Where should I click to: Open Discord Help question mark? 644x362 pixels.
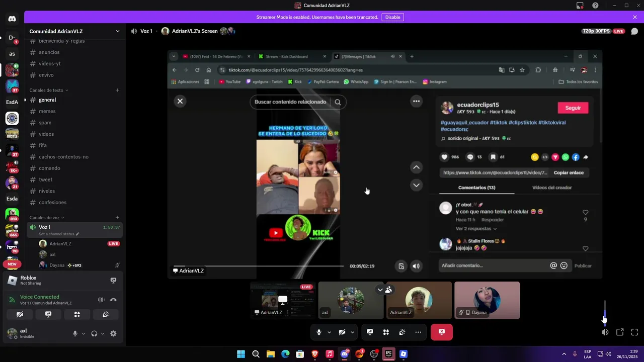pos(595,6)
